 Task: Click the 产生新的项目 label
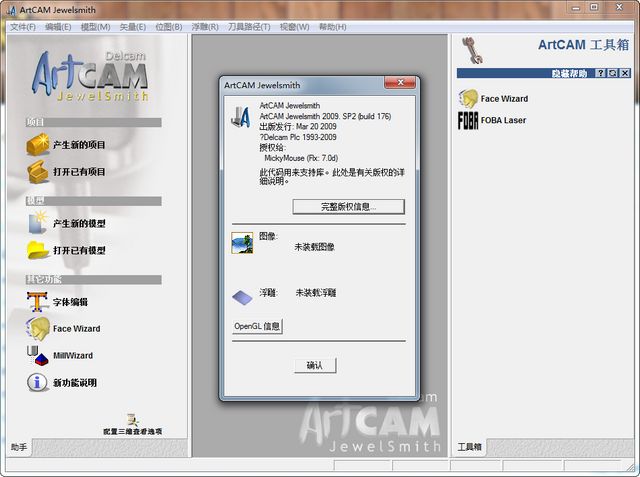tap(79, 145)
